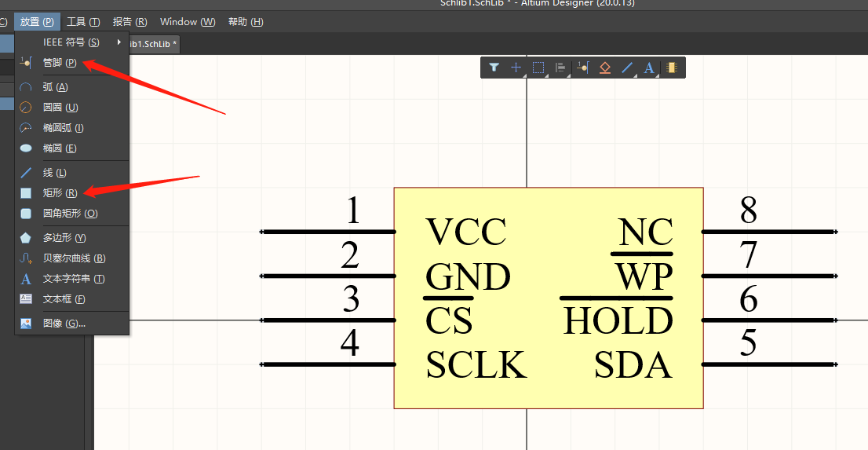Choose 椭圆弧 (I) entry
The width and height of the screenshot is (868, 450).
(72, 128)
